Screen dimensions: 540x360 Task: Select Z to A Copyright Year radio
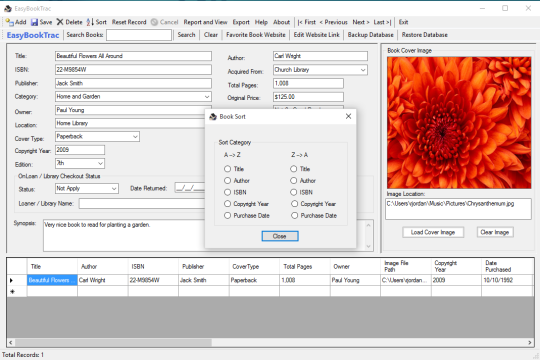[294, 204]
